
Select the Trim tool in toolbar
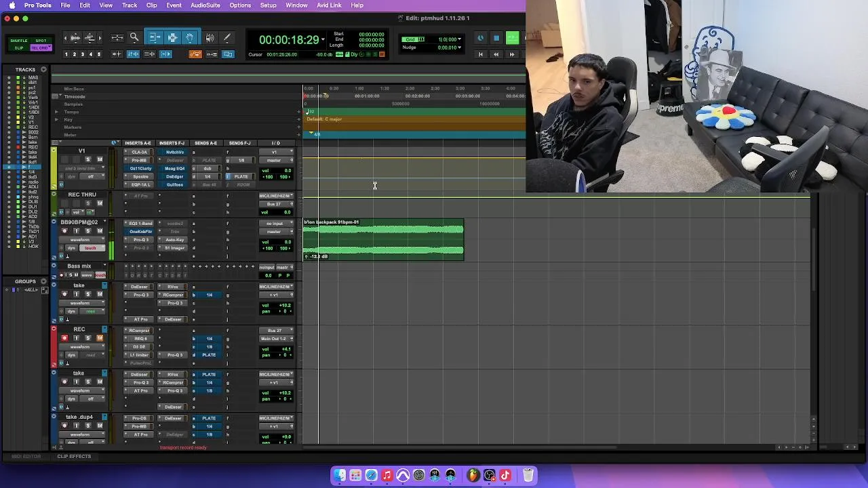click(x=154, y=38)
